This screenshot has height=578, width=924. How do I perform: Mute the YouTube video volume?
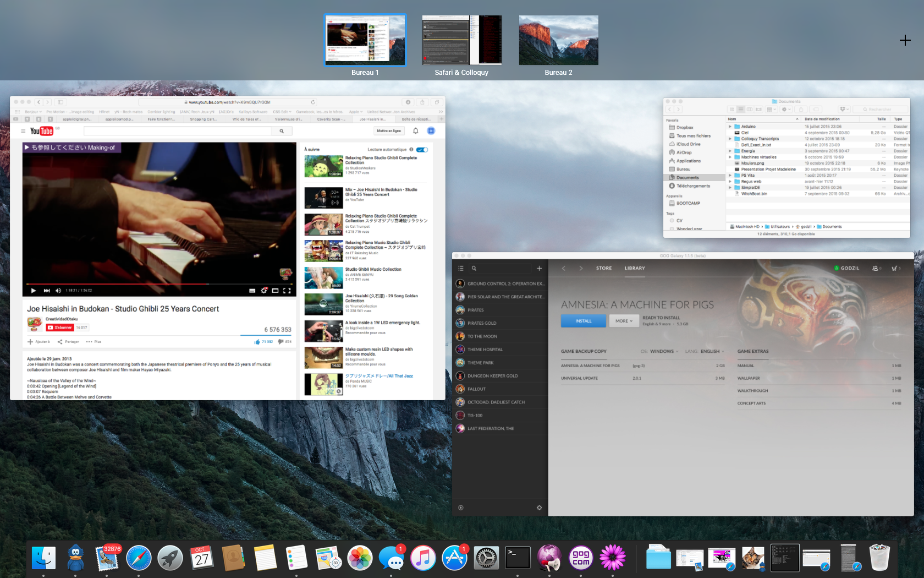(x=58, y=291)
